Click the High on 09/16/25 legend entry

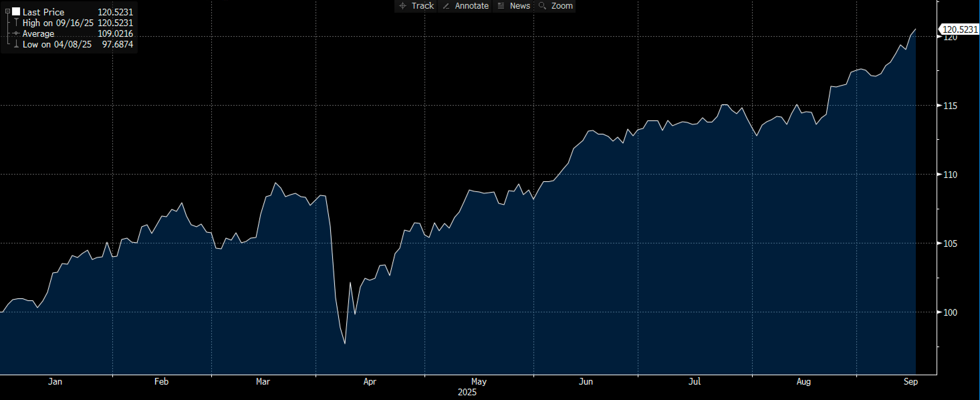(x=58, y=23)
